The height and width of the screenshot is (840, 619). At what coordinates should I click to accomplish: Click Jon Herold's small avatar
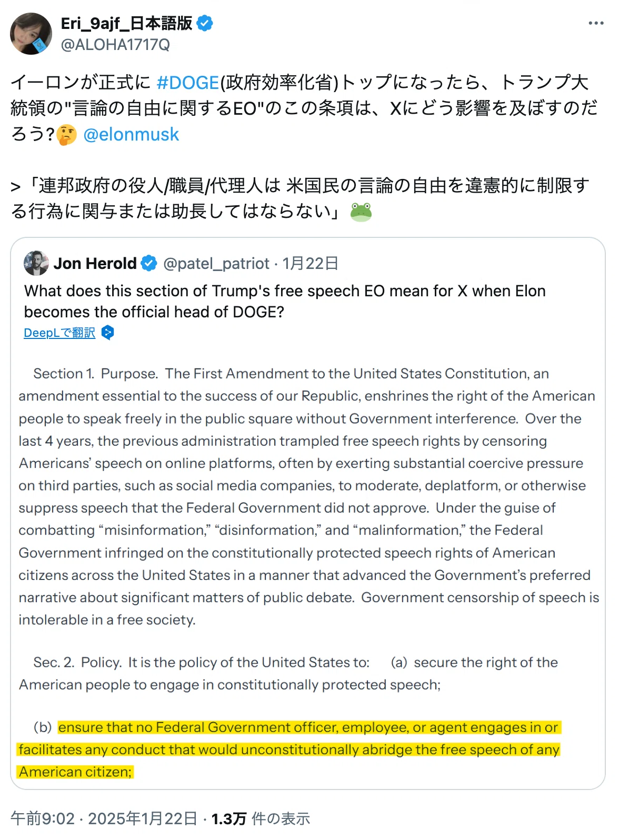36,263
